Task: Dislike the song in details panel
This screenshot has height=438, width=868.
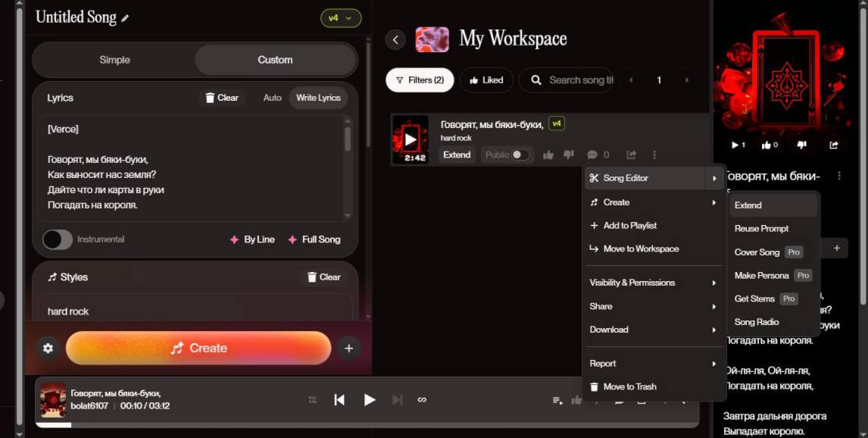Action: [x=801, y=145]
